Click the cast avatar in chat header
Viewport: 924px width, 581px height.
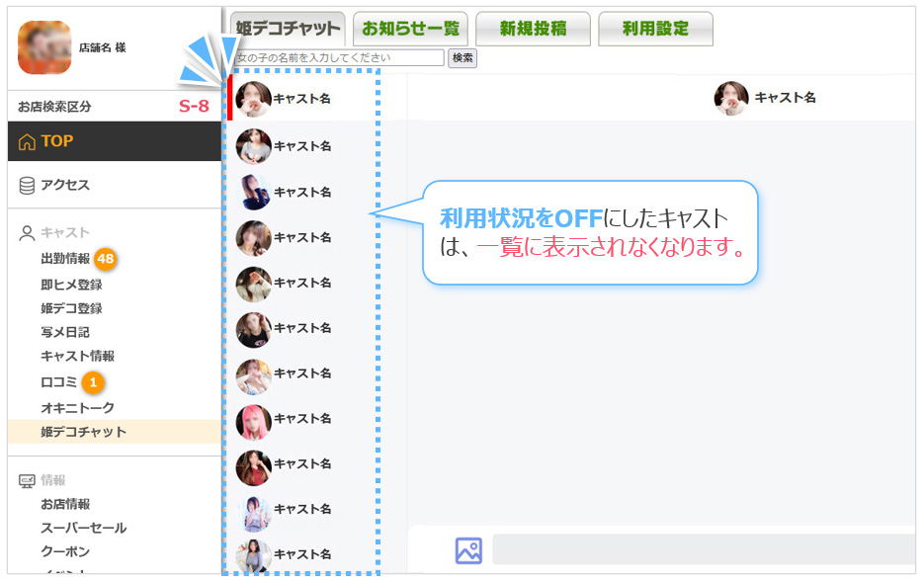[731, 98]
